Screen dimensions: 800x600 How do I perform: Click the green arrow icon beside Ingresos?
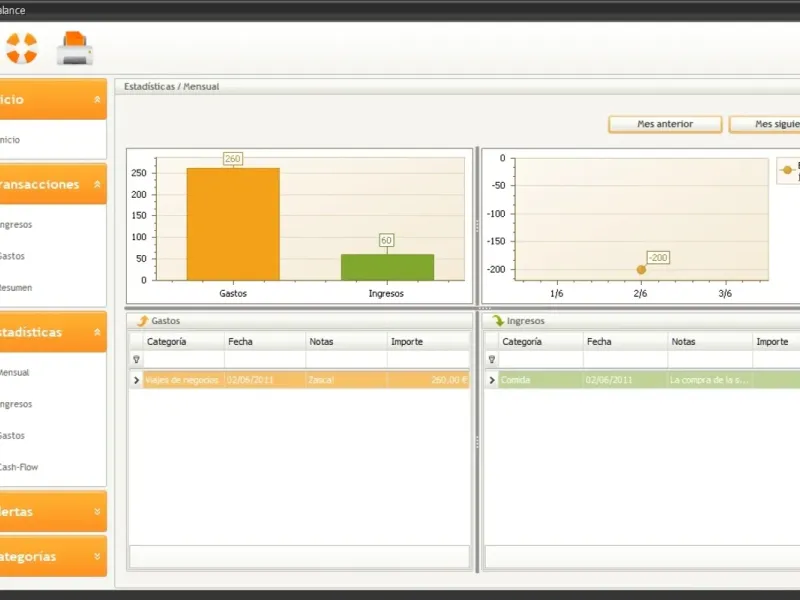[498, 320]
